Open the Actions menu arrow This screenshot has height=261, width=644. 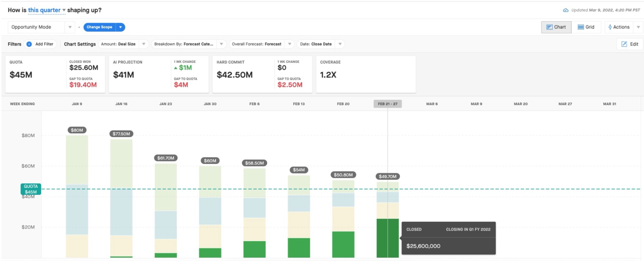(638, 27)
